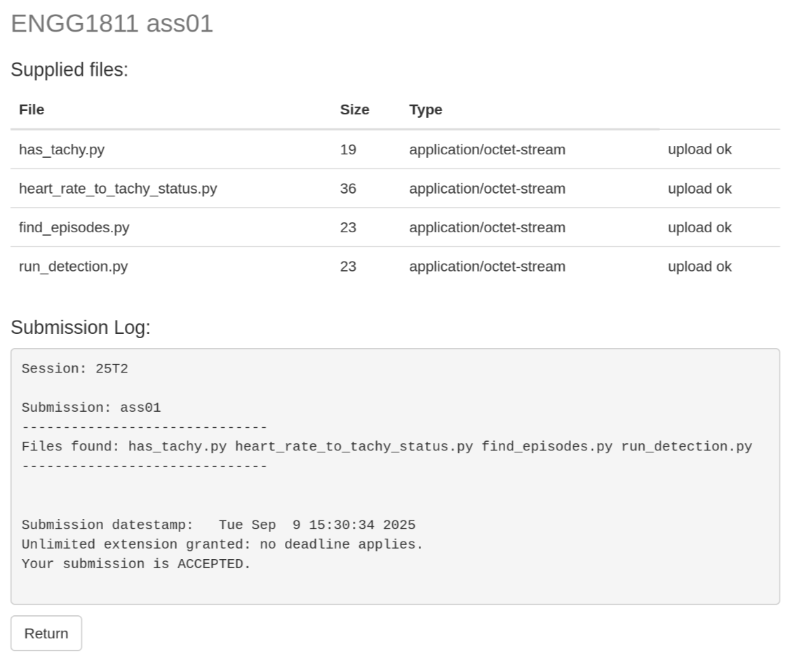Viewport: 790px width, 672px height.
Task: Click the 'Session: 25T2' log line
Action: pyautogui.click(x=74, y=369)
